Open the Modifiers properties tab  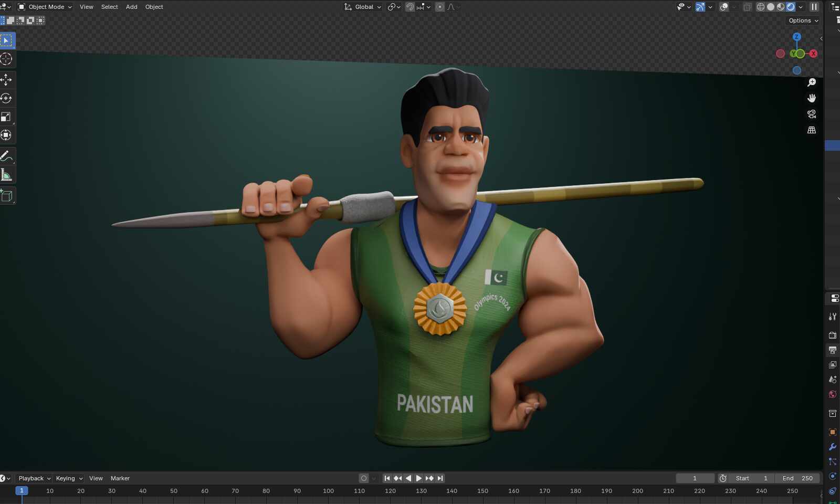(x=833, y=447)
